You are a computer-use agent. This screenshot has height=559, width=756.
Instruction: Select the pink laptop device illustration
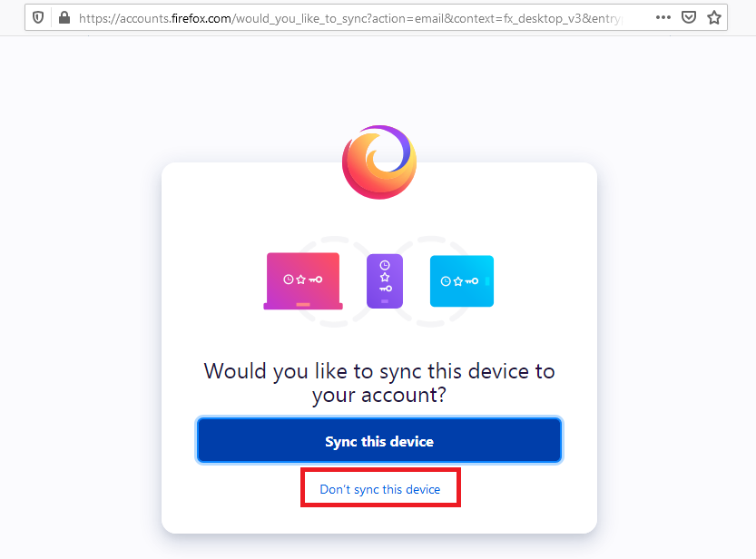[302, 279]
